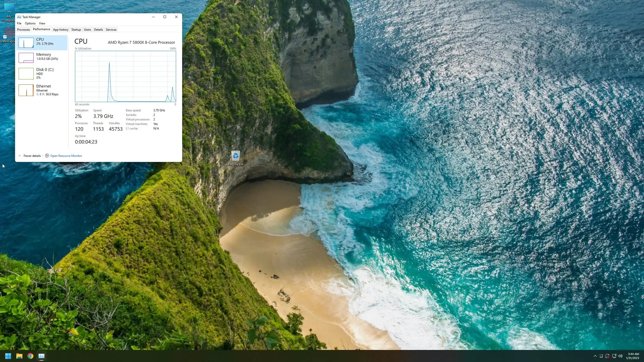Open the clock and date flyout
Image resolution: width=644 pixels, height=362 pixels.
(x=632, y=356)
